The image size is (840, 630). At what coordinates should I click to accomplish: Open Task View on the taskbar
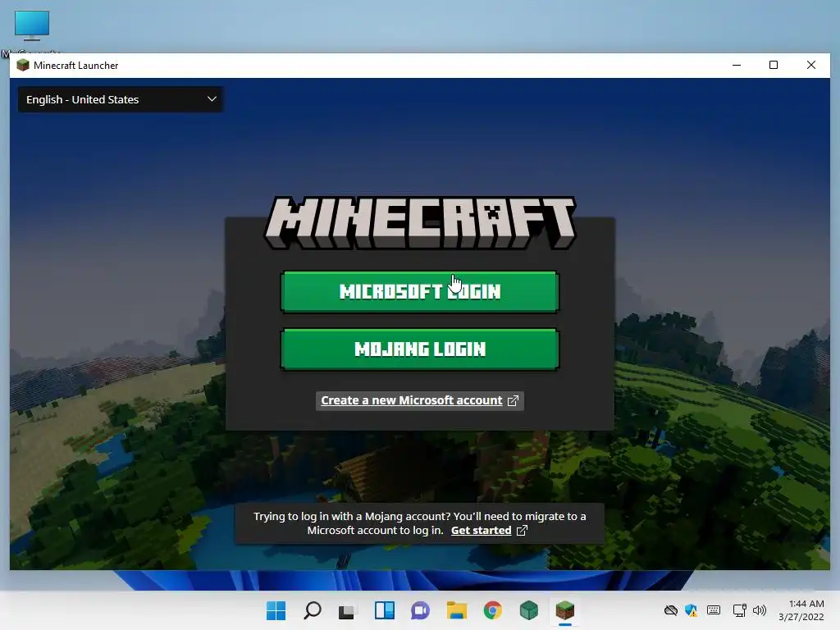pos(348,610)
